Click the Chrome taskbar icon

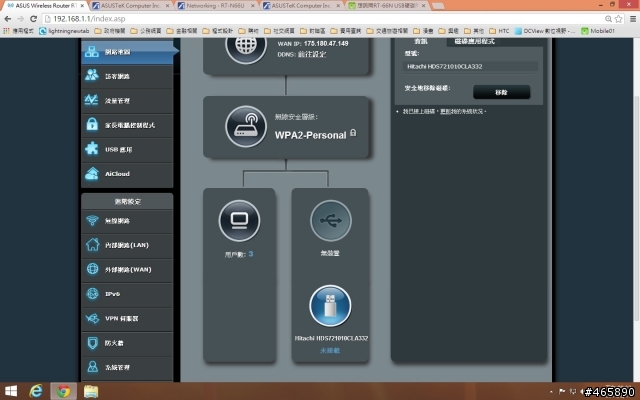(x=63, y=391)
